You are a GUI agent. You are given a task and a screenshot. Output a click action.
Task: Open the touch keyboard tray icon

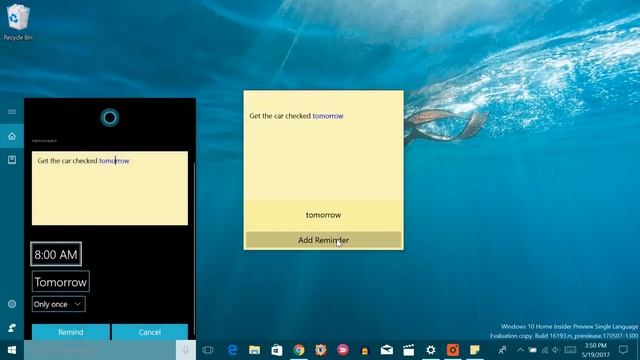click(x=570, y=350)
